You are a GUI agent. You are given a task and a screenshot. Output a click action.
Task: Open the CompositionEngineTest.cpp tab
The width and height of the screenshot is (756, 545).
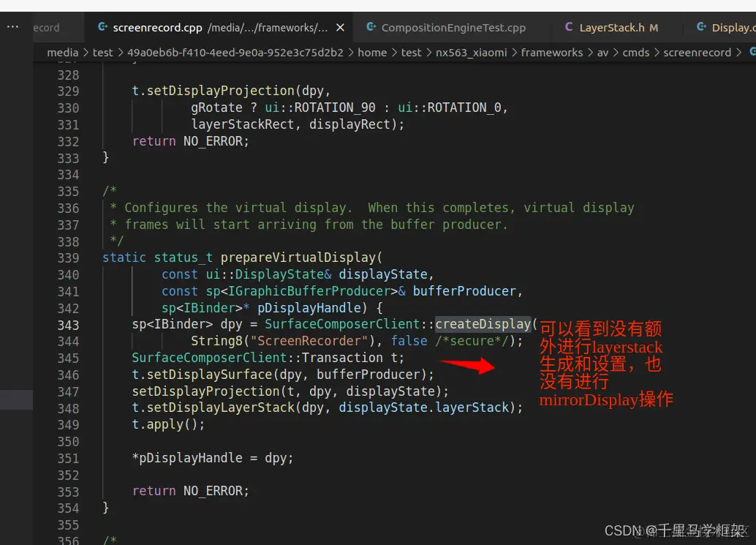(x=453, y=28)
